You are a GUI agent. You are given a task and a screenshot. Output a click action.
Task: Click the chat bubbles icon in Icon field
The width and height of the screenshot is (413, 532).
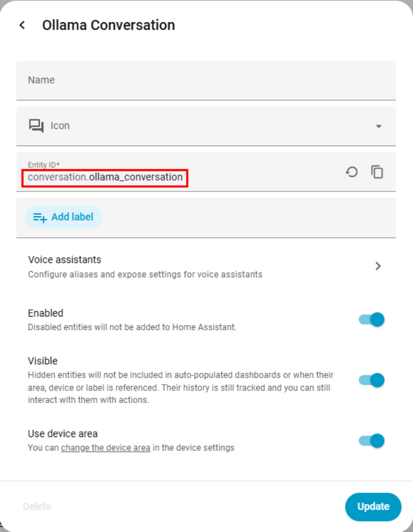tap(36, 126)
